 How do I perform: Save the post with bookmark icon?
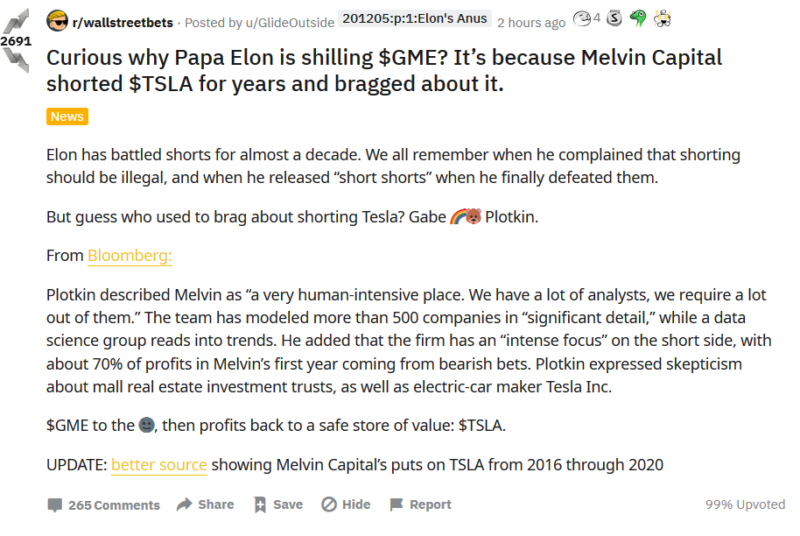pyautogui.click(x=278, y=505)
